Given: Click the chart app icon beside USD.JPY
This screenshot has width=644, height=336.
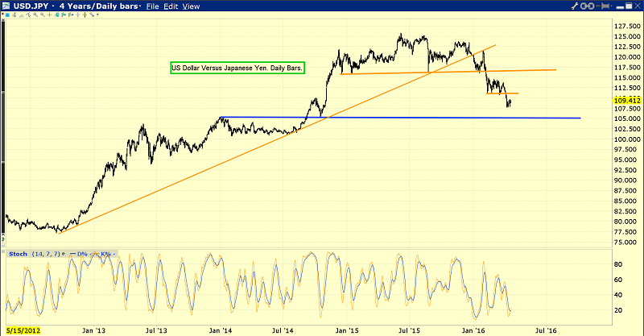Looking at the screenshot, I should coord(6,6).
